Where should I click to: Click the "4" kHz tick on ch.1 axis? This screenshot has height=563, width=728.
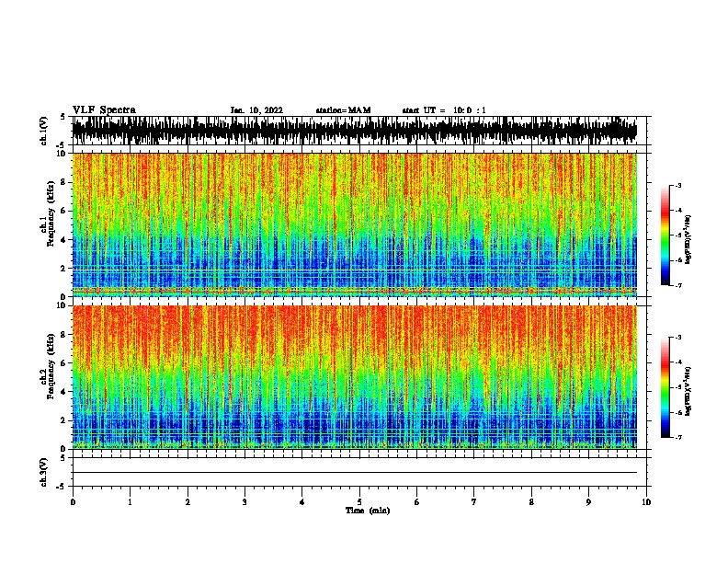pos(63,239)
